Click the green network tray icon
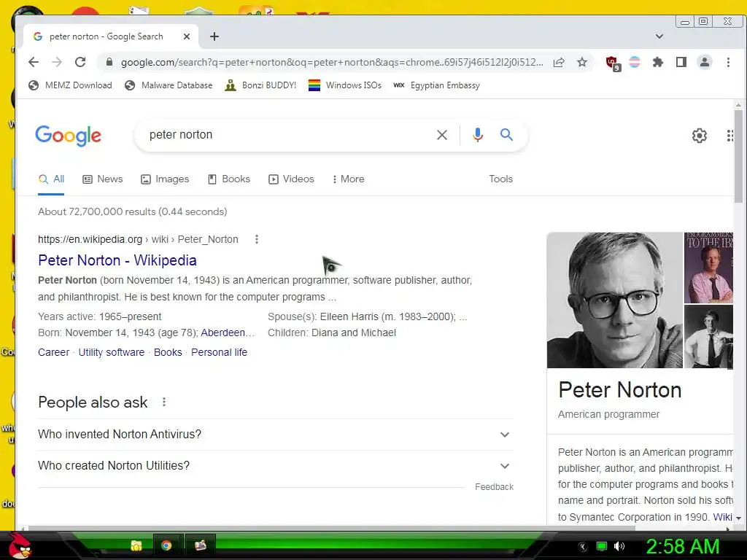Viewport: 747px width, 560px height. (602, 546)
